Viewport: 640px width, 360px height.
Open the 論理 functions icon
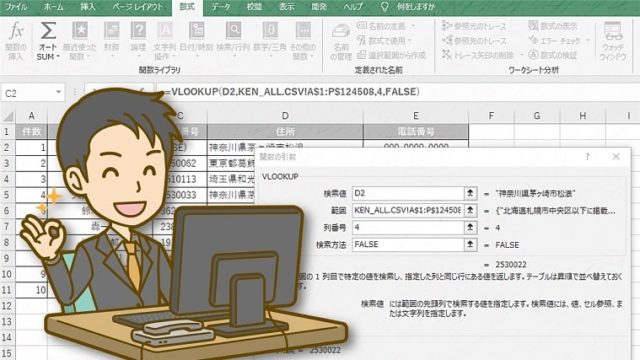pyautogui.click(x=138, y=31)
